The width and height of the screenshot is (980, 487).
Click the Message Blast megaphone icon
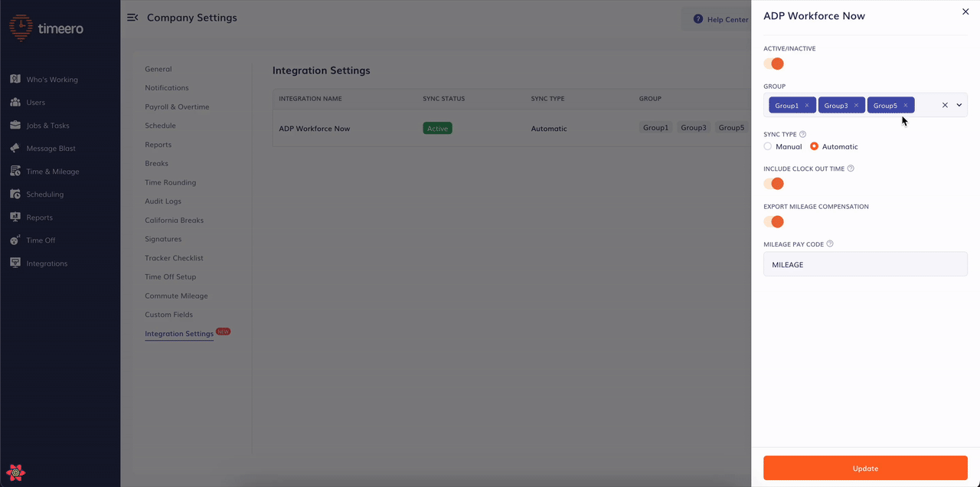[15, 148]
